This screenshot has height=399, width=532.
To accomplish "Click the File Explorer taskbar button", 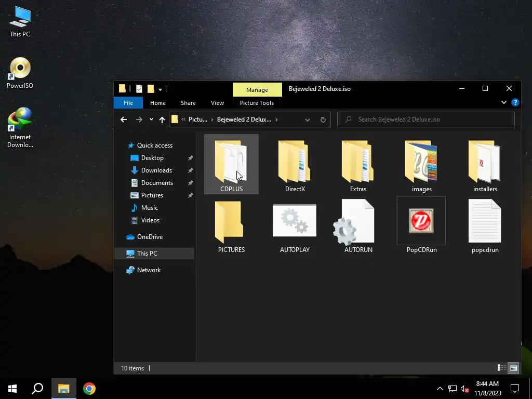I will 63,389.
